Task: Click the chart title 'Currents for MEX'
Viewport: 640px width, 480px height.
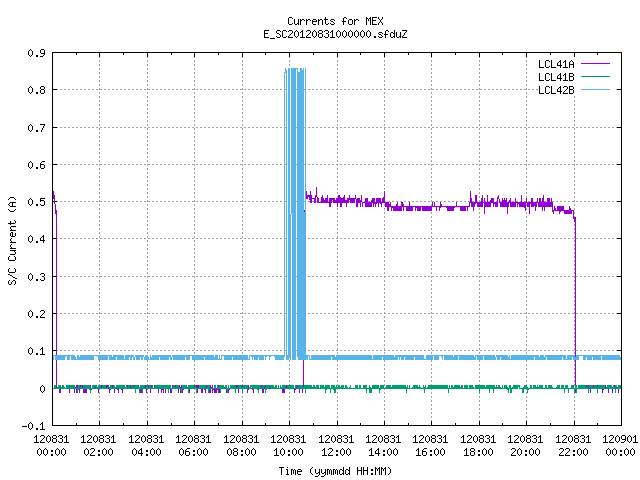Action: tap(335, 21)
